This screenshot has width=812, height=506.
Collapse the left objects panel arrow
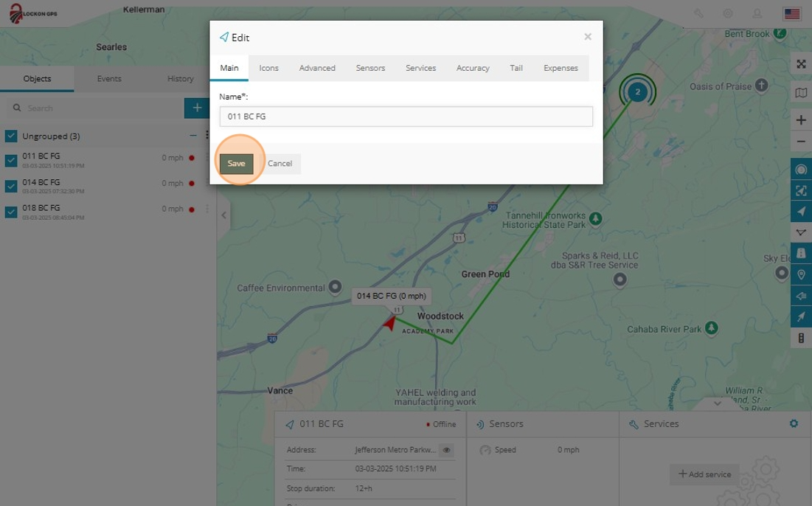click(223, 215)
